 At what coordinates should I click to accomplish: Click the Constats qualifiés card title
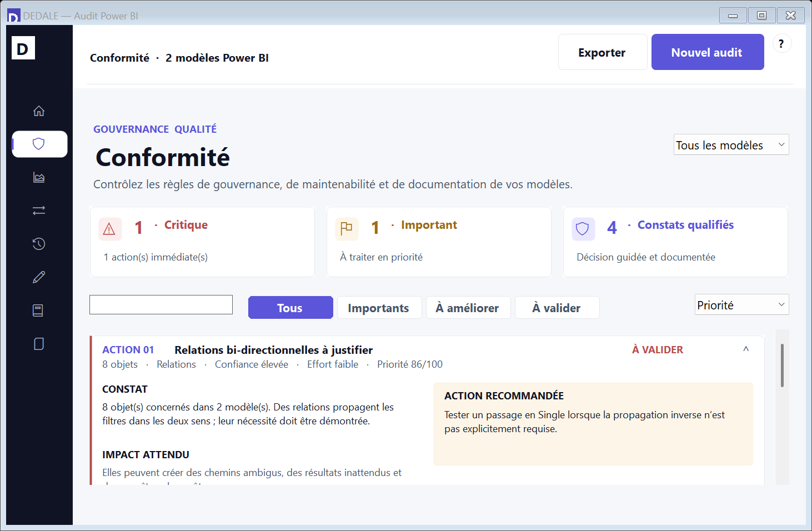tap(686, 225)
